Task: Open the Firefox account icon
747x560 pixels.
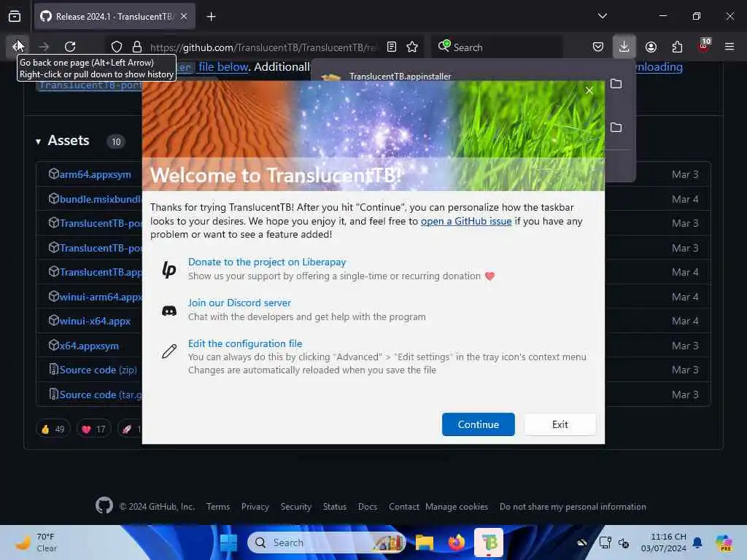Action: pos(651,47)
